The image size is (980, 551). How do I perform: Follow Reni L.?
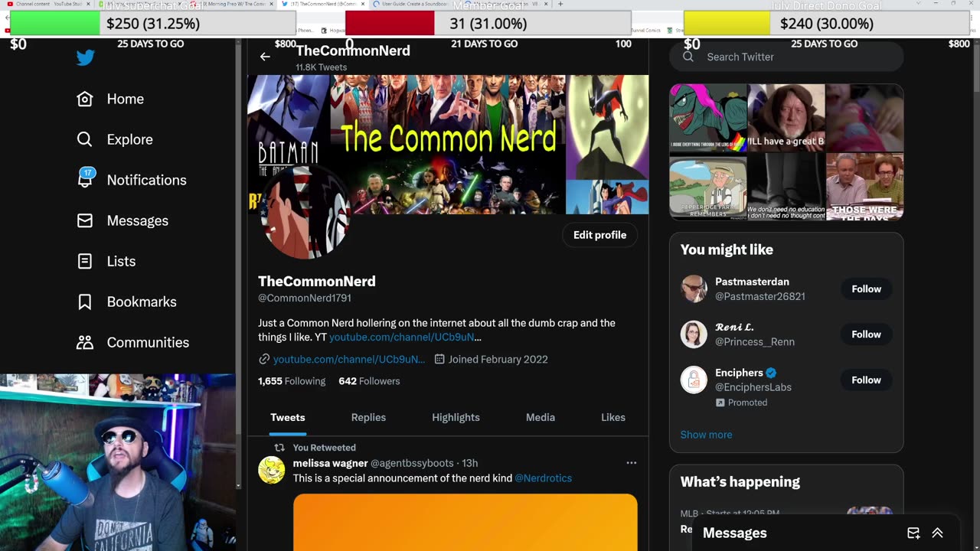(x=867, y=334)
